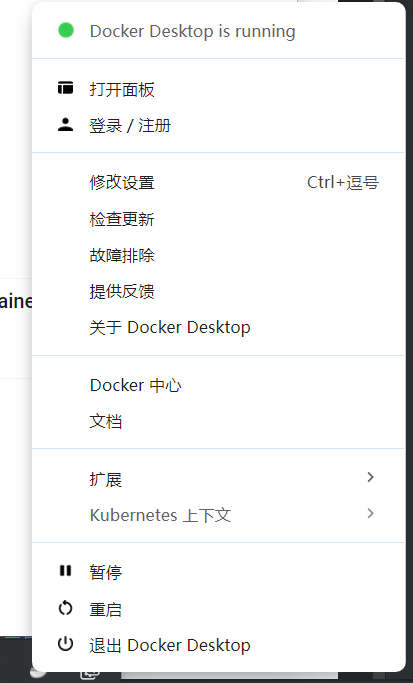Expand the 扩展 submenu chevron arrow
413x683 pixels.
pyautogui.click(x=370, y=477)
